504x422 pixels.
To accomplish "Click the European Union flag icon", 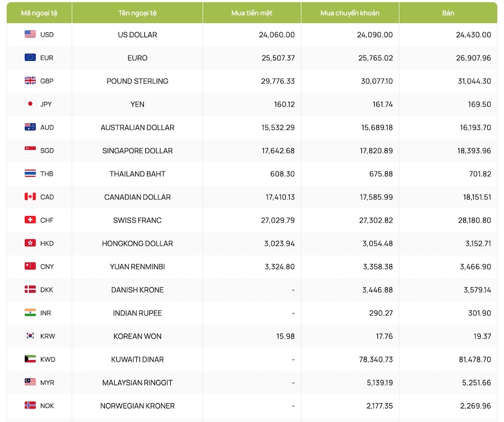I will click(x=30, y=58).
